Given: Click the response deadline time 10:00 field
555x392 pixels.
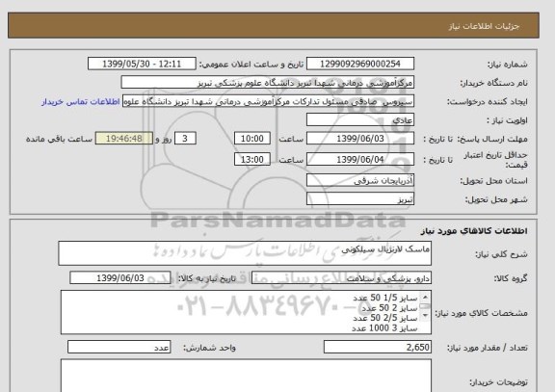Looking at the screenshot, I should 252,139.
